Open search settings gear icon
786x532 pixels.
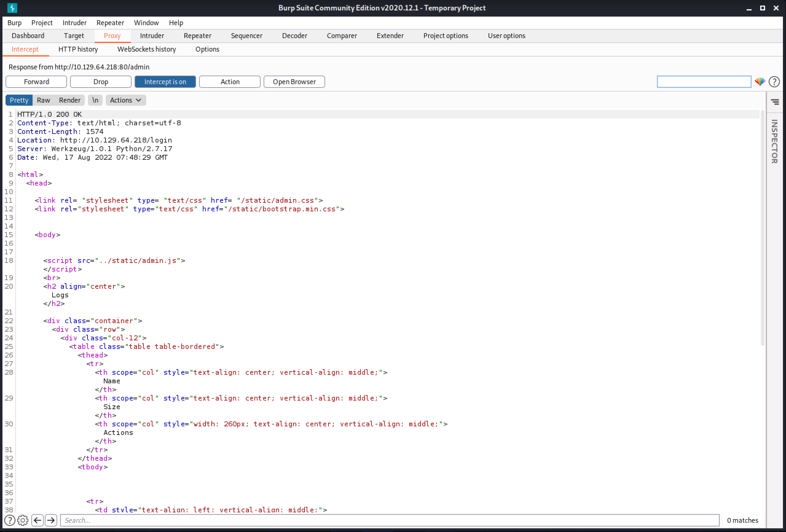pos(23,520)
